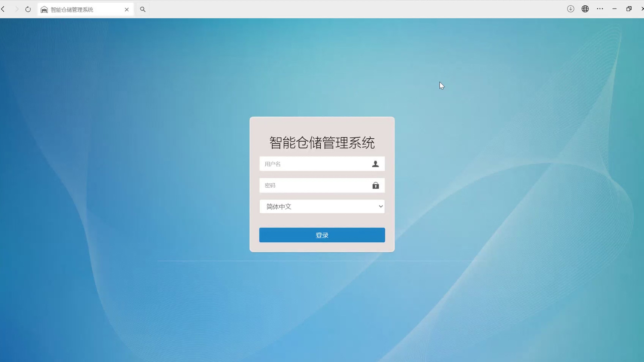This screenshot has height=362, width=644.
Task: Minimize the browser window
Action: (614, 9)
